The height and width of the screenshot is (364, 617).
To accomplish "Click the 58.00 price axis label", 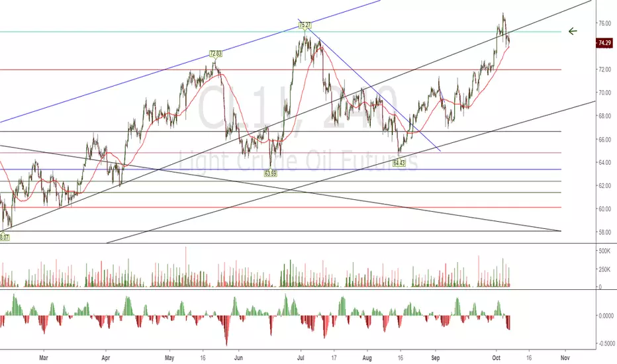I will click(604, 232).
